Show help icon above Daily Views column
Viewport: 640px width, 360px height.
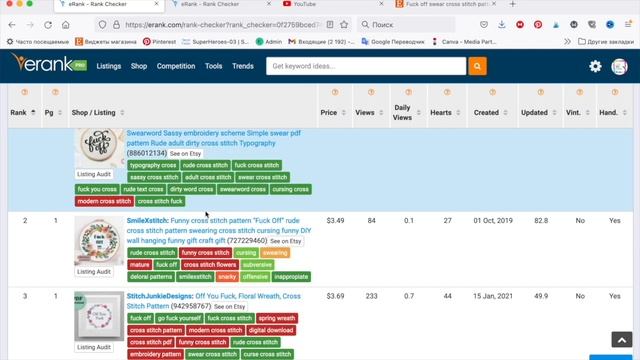click(409, 92)
